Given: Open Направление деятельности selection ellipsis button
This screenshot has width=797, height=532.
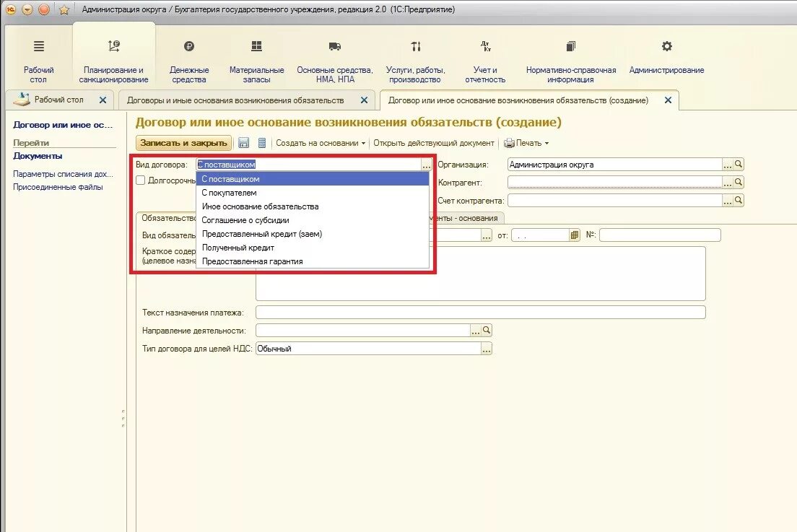Looking at the screenshot, I should coord(476,331).
